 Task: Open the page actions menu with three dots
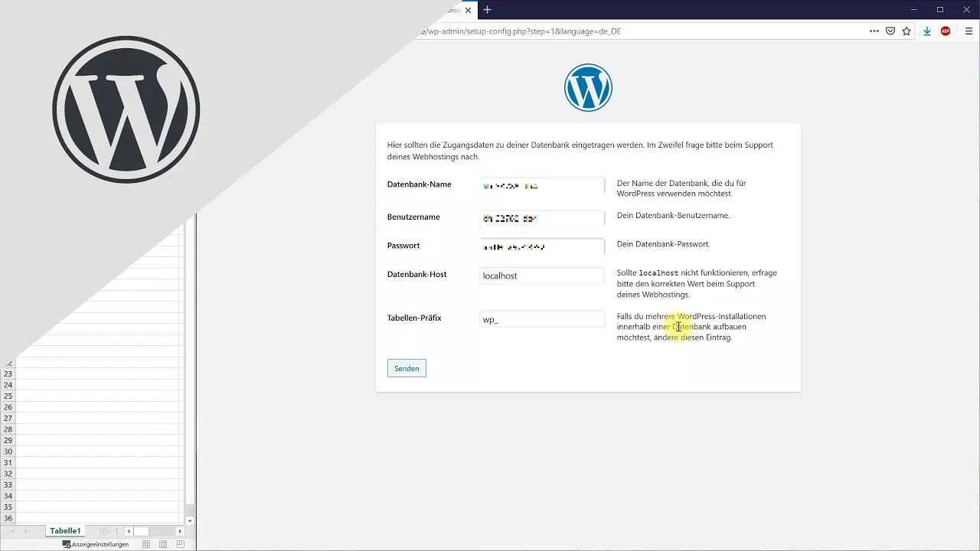(x=874, y=31)
